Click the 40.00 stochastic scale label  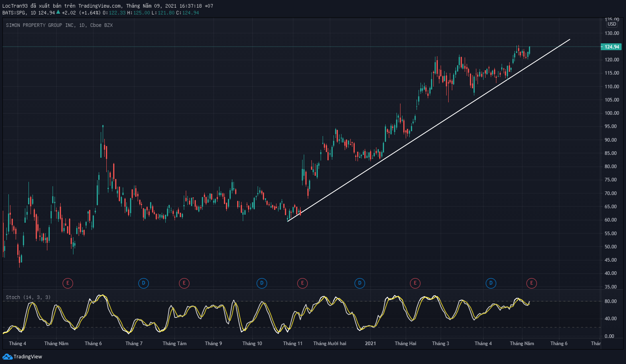pos(611,319)
